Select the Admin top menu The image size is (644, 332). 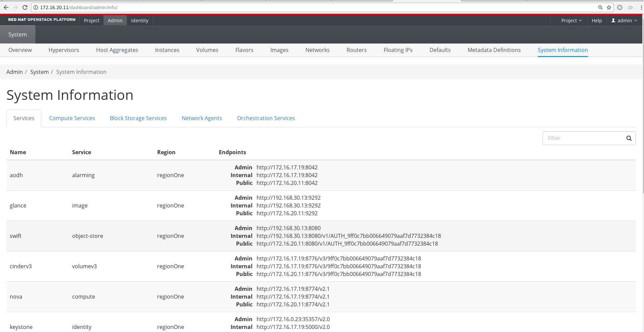pyautogui.click(x=115, y=21)
